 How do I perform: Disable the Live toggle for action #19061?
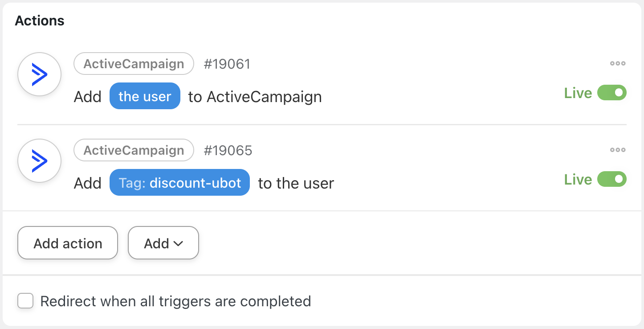(x=611, y=93)
